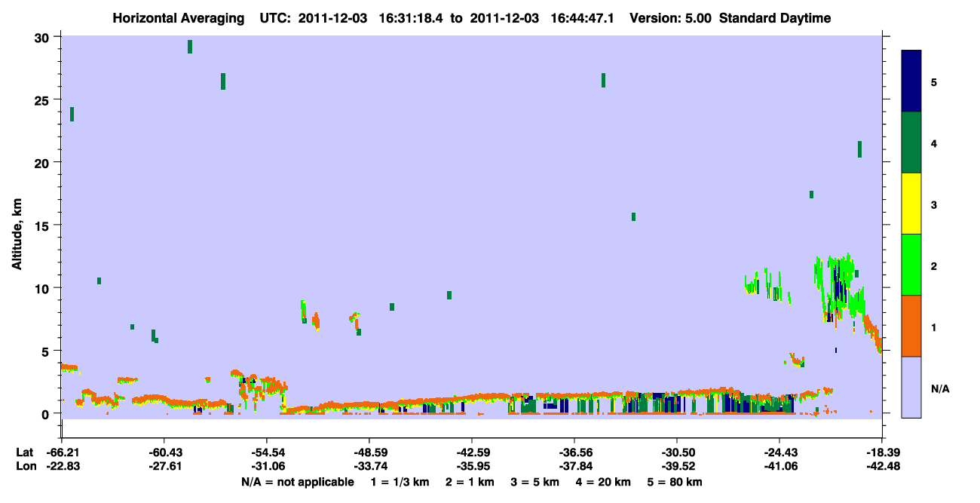The image size is (980, 503).
Task: Click the latitude value -48.59
Action: click(369, 452)
